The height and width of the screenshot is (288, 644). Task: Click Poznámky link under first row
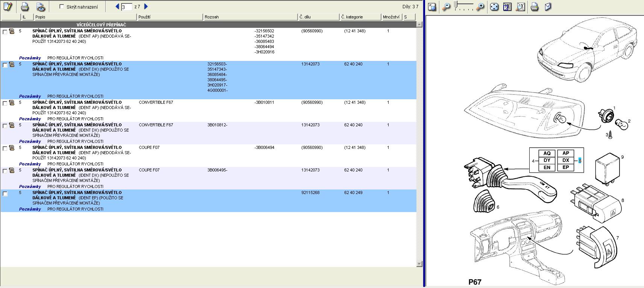[30, 58]
